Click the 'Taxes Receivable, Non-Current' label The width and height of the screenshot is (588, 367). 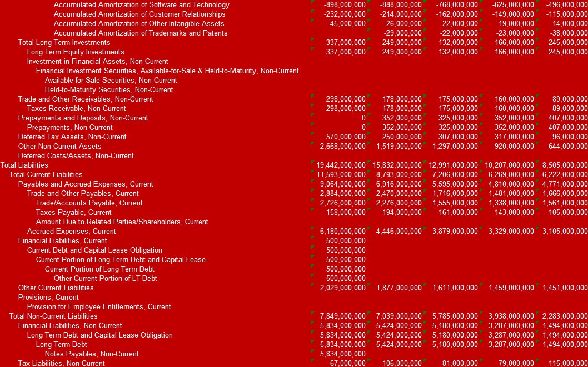click(77, 109)
